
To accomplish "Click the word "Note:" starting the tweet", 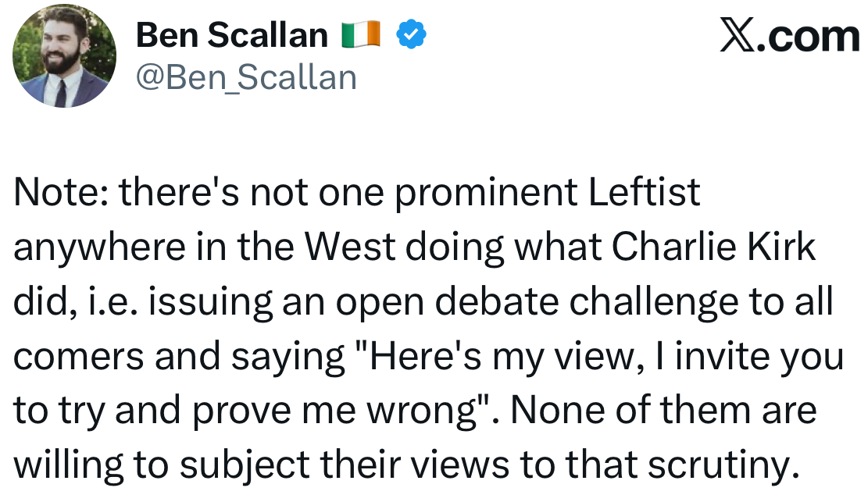I will 59,194.
